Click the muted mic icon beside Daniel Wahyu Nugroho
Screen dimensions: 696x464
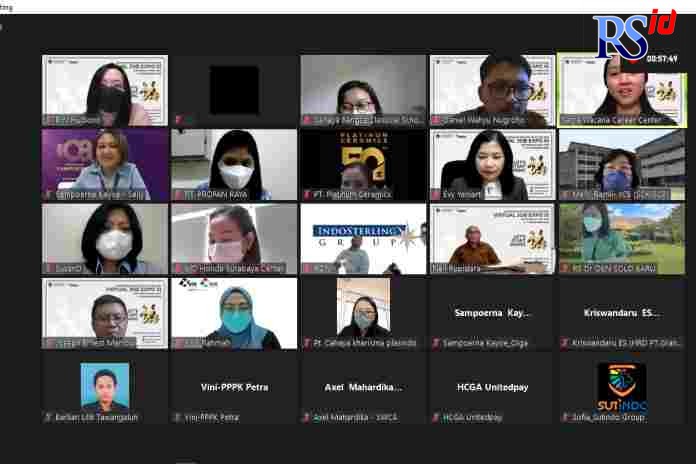(x=436, y=120)
